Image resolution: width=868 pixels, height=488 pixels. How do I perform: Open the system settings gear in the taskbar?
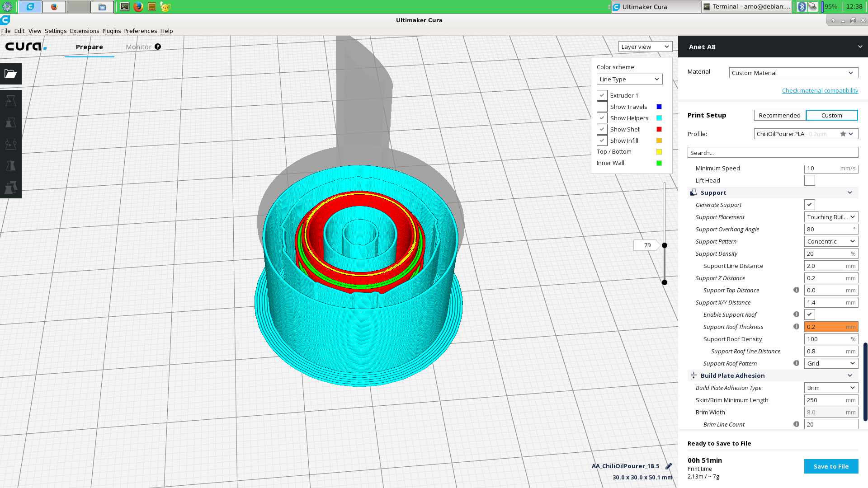tap(7, 7)
